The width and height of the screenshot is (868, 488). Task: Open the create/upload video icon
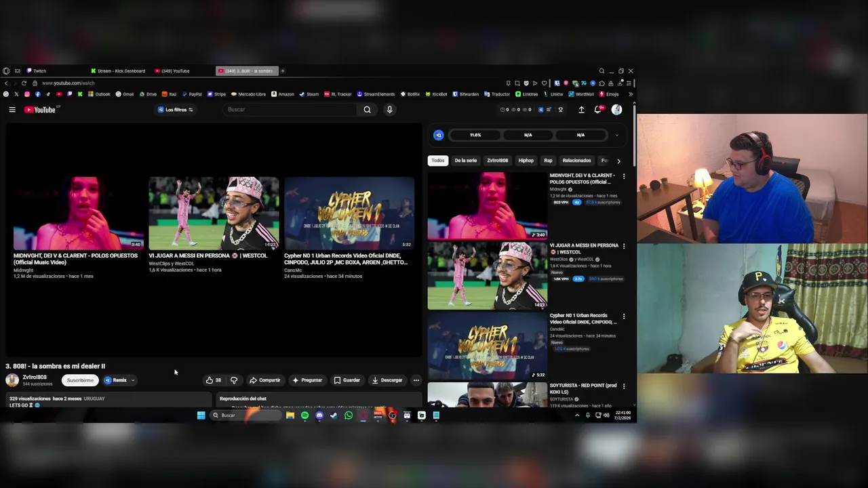[x=581, y=110]
